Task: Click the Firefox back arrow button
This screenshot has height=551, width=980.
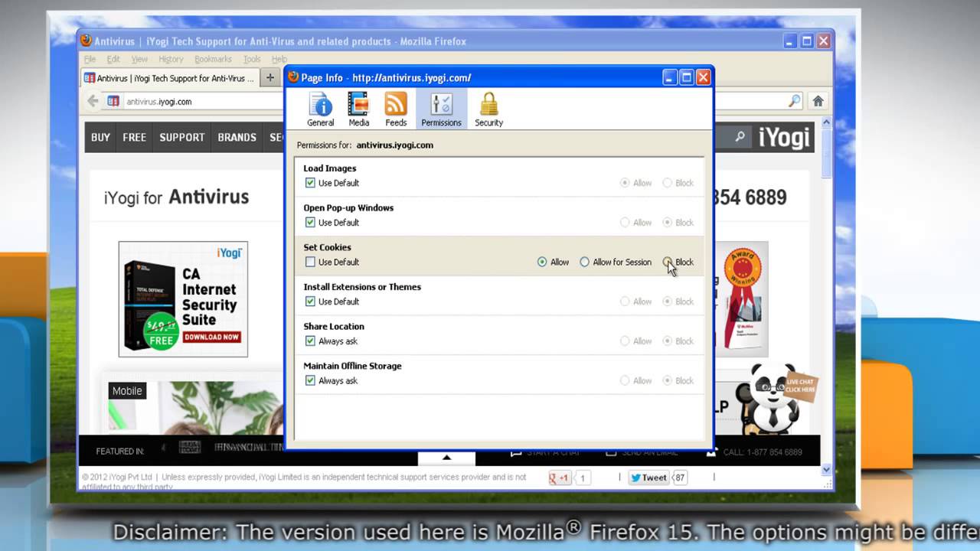Action: [x=93, y=101]
